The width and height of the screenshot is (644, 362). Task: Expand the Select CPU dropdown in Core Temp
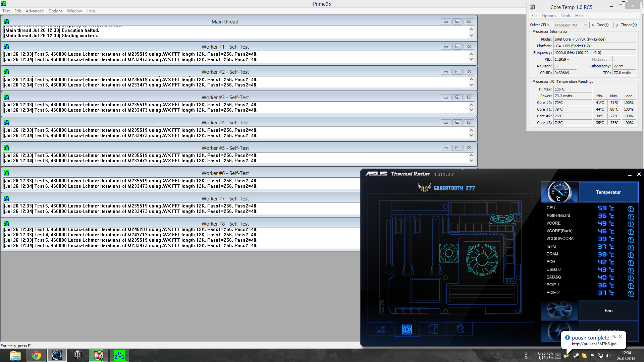585,25
